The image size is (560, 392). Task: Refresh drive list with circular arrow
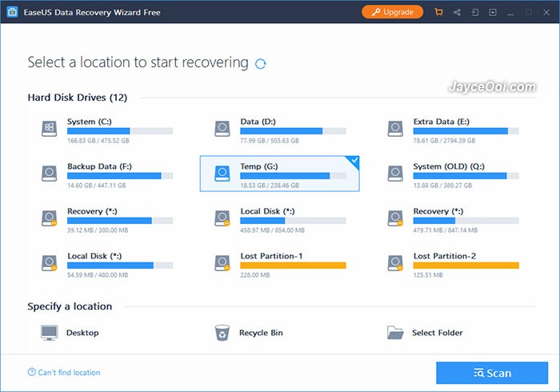(260, 64)
